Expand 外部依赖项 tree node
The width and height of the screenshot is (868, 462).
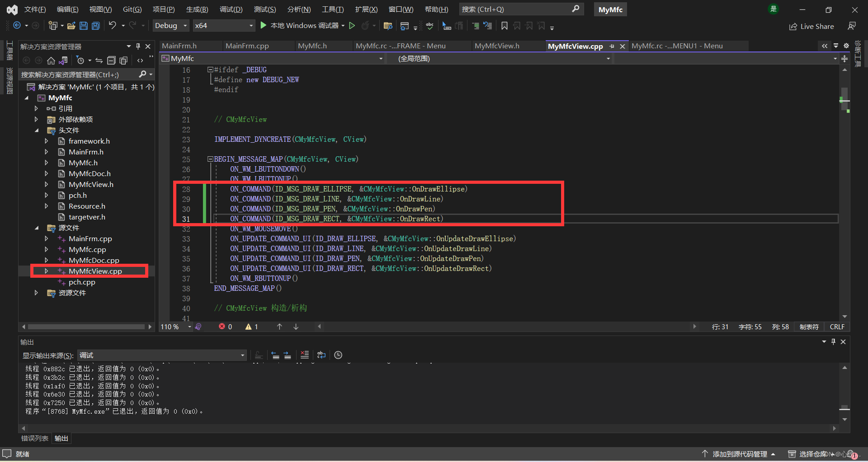coord(37,119)
